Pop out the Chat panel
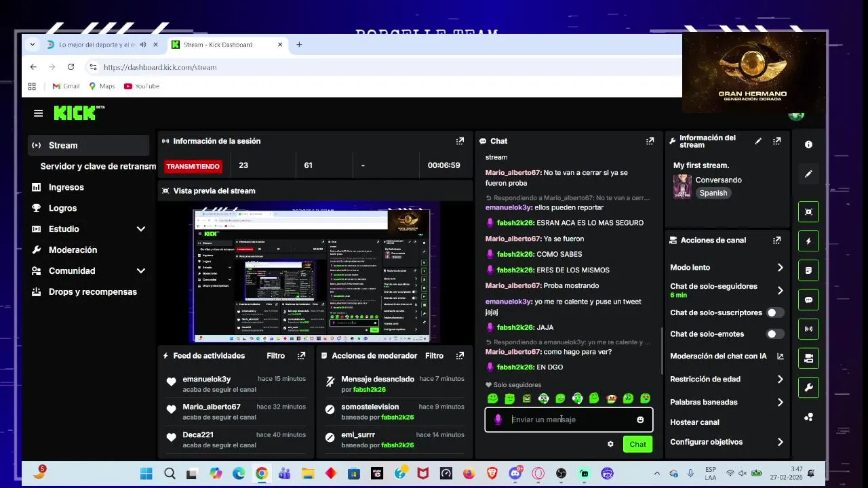 point(650,141)
